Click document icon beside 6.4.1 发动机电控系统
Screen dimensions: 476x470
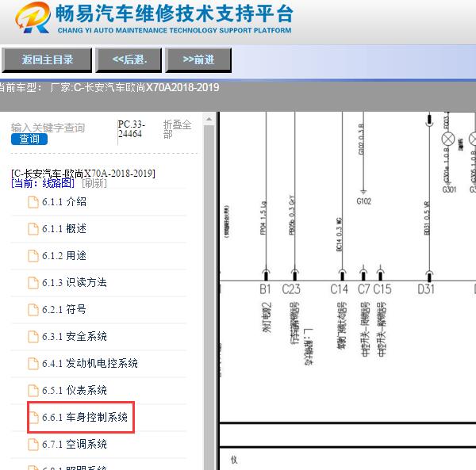pos(33,364)
